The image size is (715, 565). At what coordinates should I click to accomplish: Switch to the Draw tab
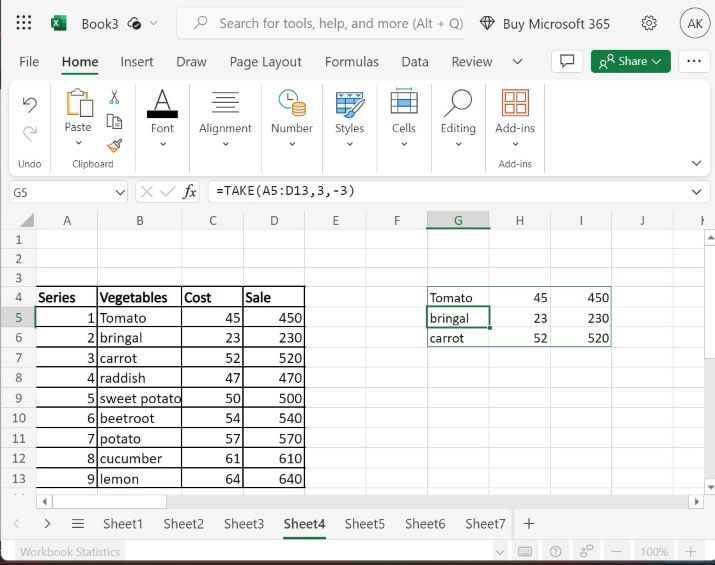coord(192,62)
